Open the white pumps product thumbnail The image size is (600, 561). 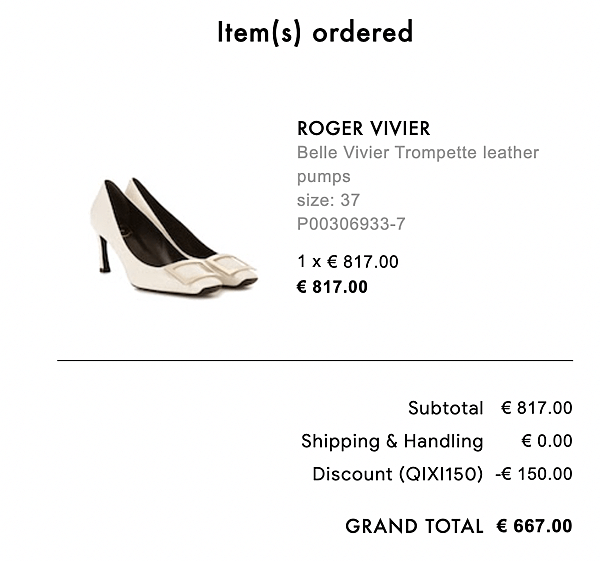coord(174,236)
